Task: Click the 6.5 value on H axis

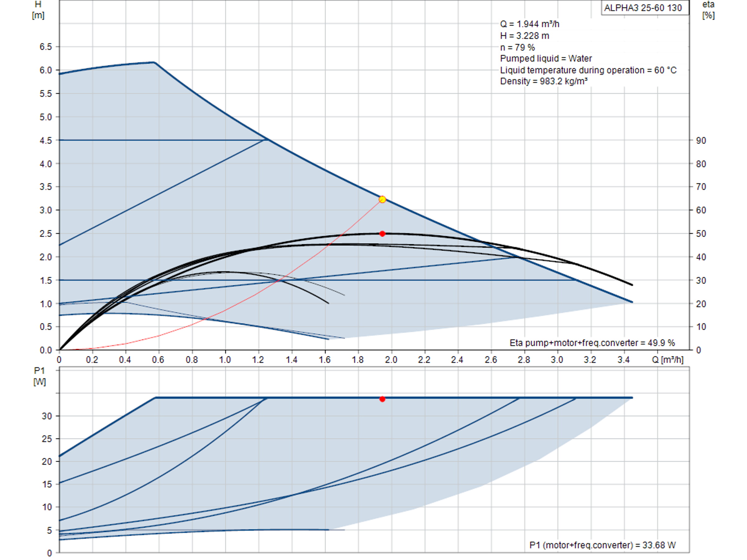Action: 45,47
